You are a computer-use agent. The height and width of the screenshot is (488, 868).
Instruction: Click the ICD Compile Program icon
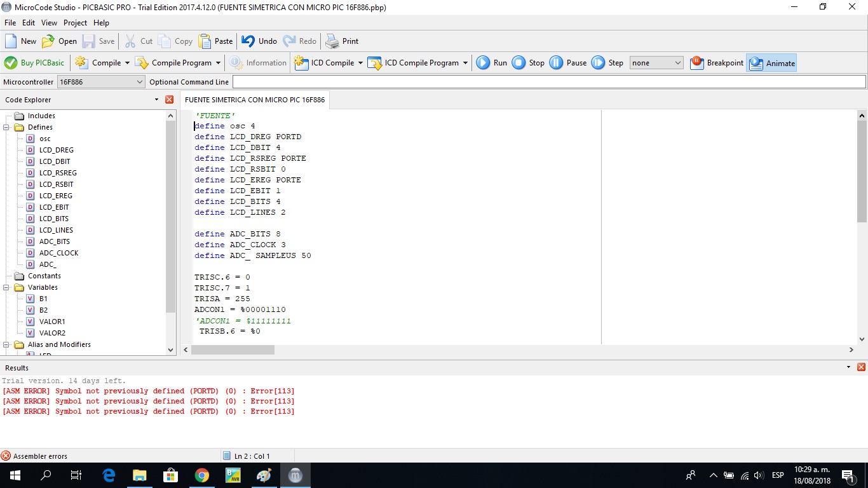pyautogui.click(x=375, y=63)
